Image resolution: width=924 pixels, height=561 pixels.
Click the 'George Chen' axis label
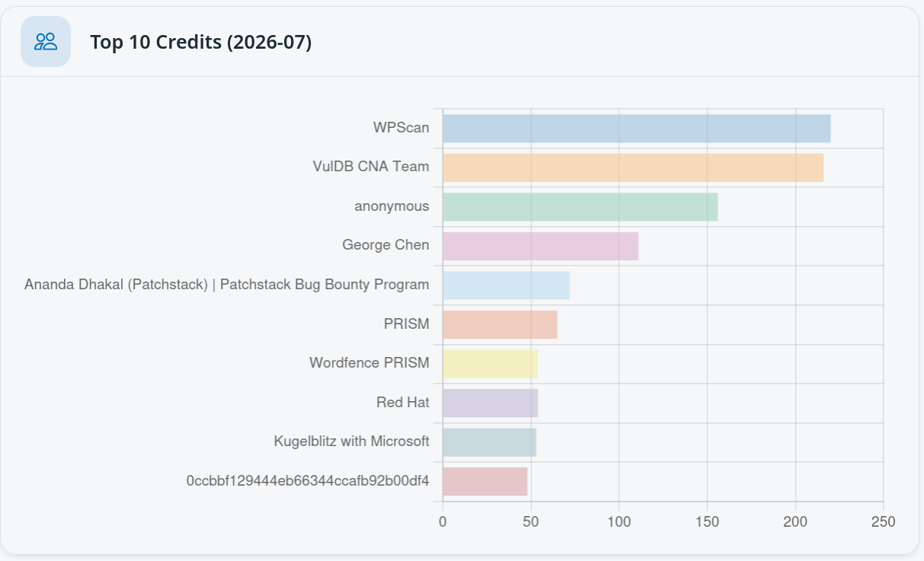[x=386, y=245]
